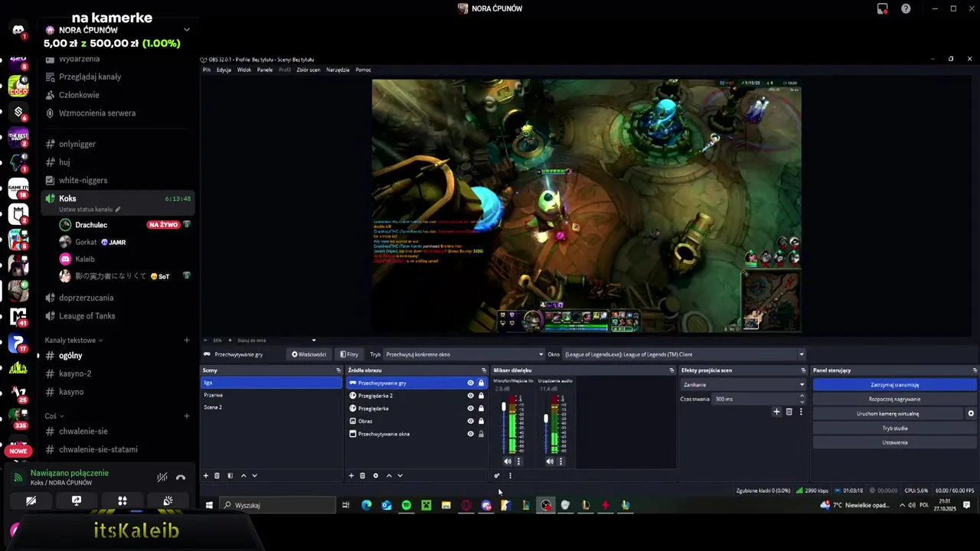This screenshot has height=551, width=980.
Task: Open virtual camera settings gear icon
Action: 971,413
